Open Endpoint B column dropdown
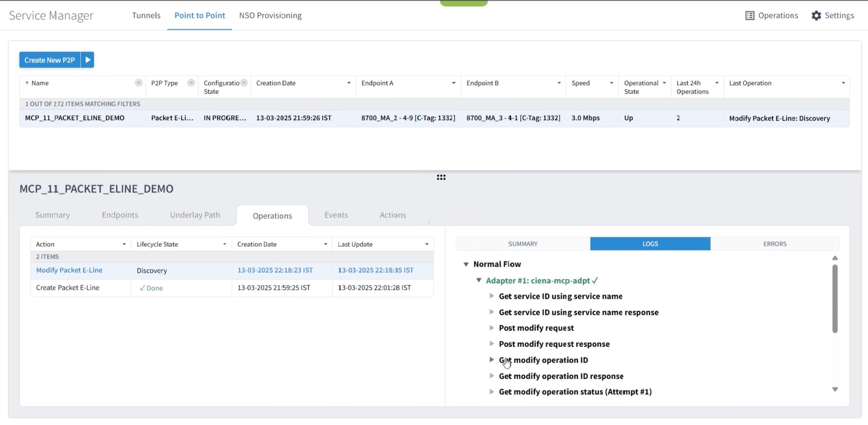Image resolution: width=868 pixels, height=425 pixels. point(559,83)
